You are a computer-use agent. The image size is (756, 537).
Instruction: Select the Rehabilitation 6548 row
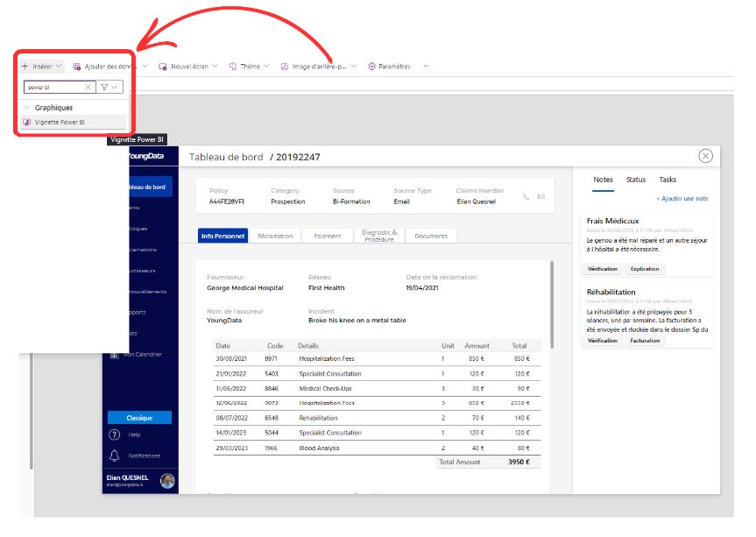377,418
